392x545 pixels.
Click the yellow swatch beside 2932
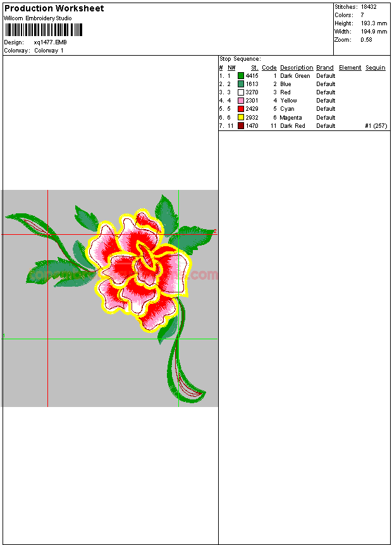pos(241,118)
